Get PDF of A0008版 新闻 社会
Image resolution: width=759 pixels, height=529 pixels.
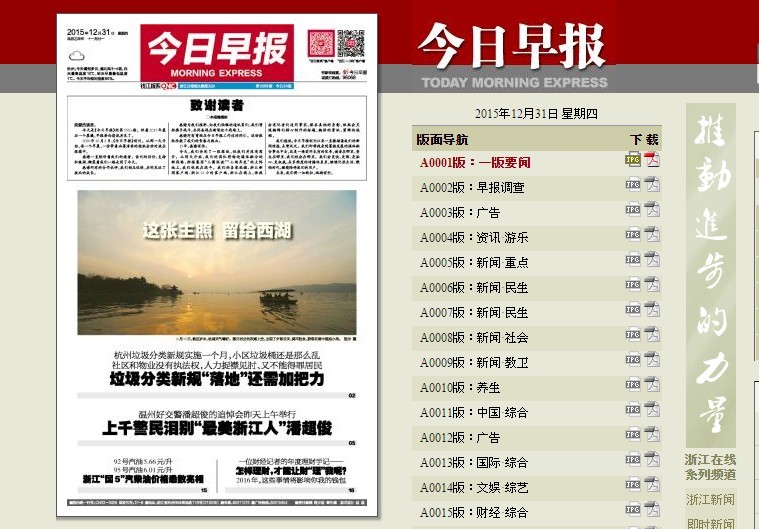[x=651, y=335]
